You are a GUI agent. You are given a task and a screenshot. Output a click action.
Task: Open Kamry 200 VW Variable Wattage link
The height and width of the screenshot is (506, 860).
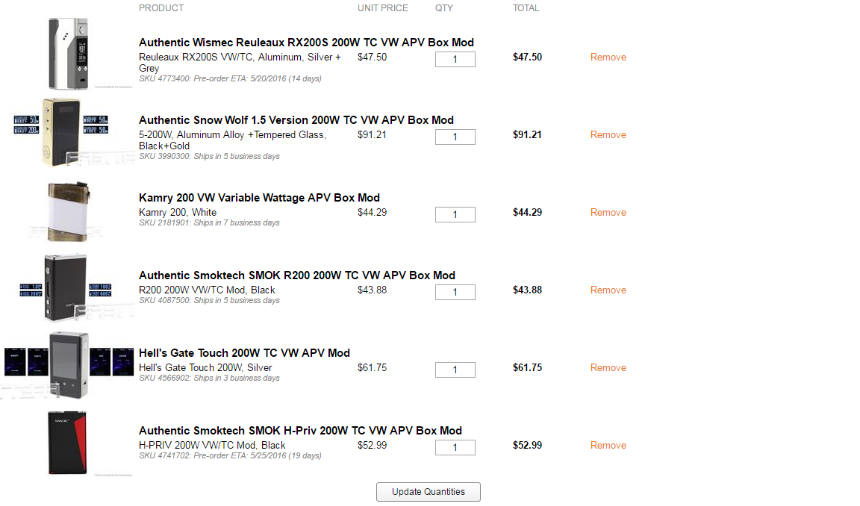pos(259,198)
